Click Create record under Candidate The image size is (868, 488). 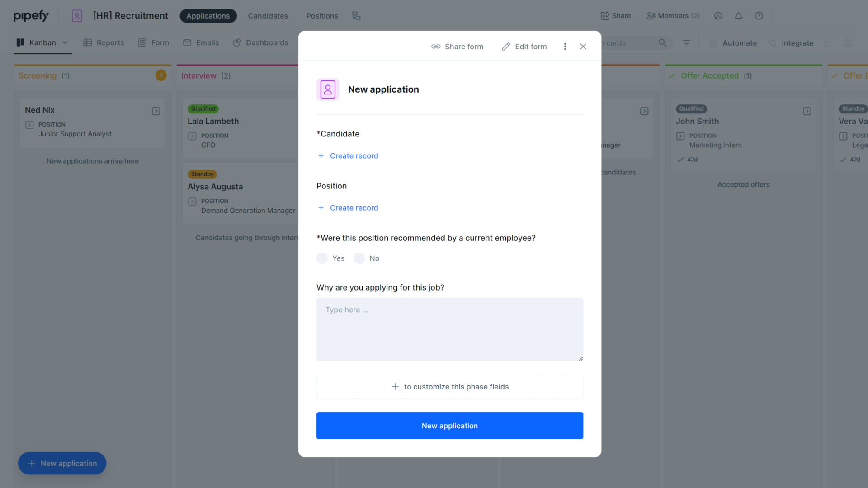(354, 156)
